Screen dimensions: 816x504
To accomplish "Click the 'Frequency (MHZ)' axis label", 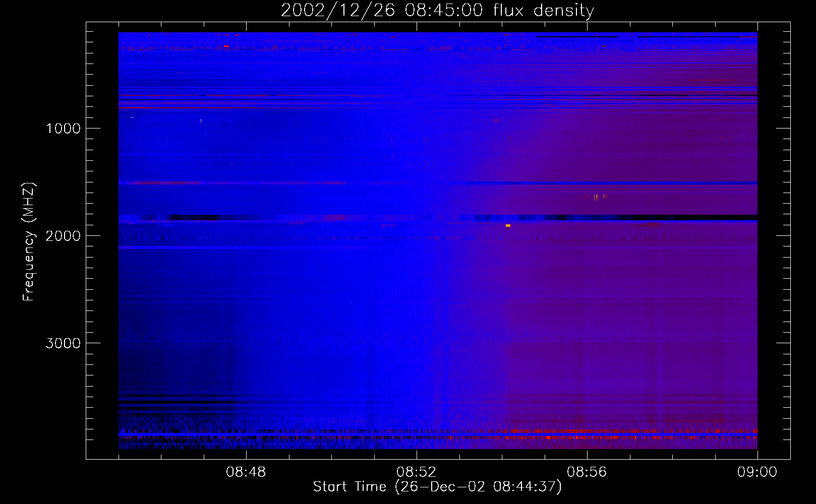I will [29, 242].
